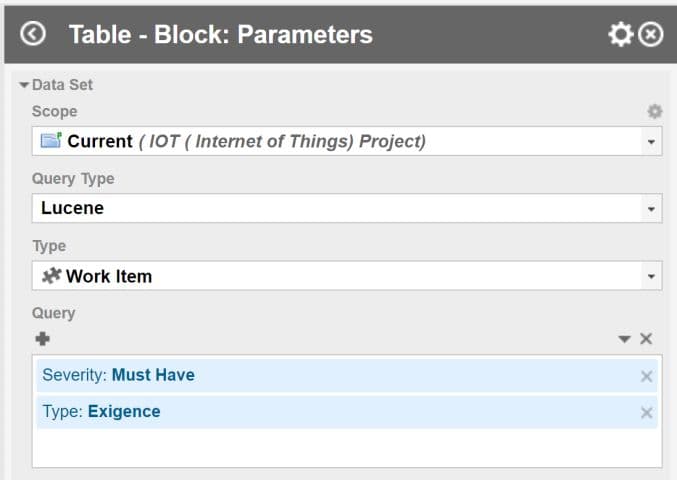Collapse the Data Set section
The width and height of the screenshot is (677, 480).
[25, 85]
